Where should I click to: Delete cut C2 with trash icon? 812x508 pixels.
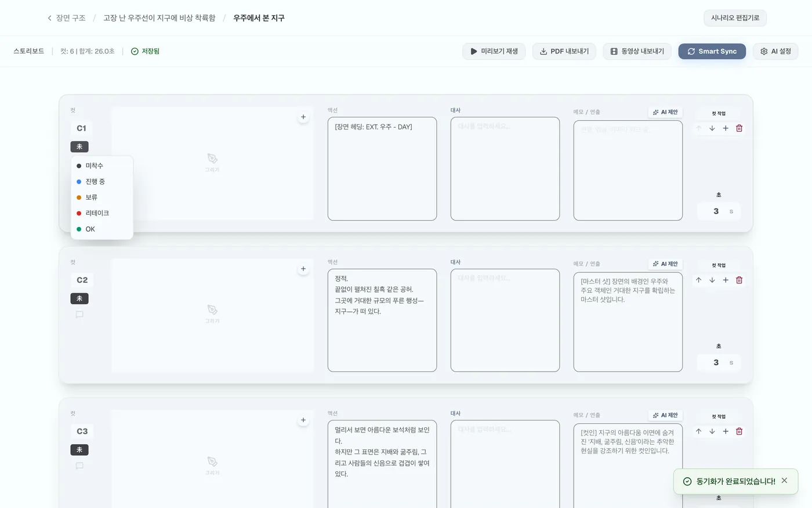(739, 280)
